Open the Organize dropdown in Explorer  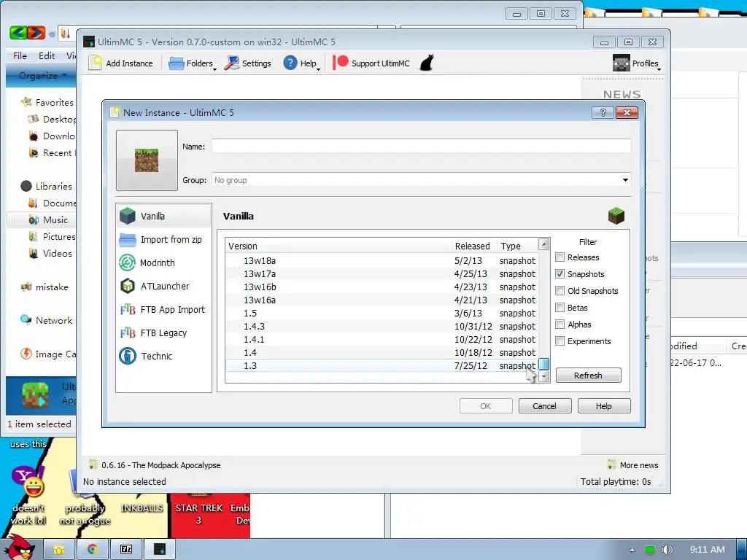42,75
